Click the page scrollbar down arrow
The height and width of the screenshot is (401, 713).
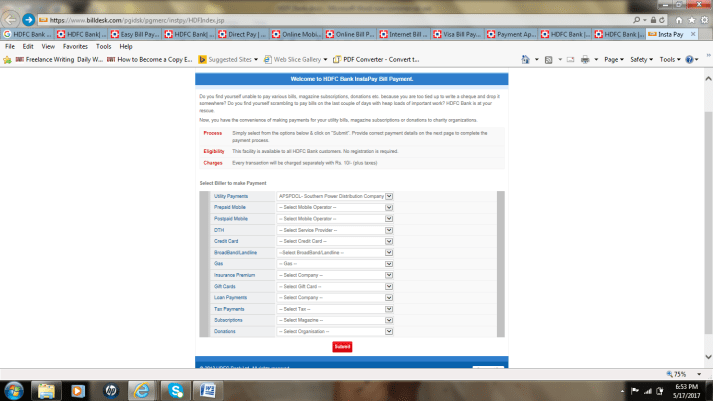pos(708,357)
